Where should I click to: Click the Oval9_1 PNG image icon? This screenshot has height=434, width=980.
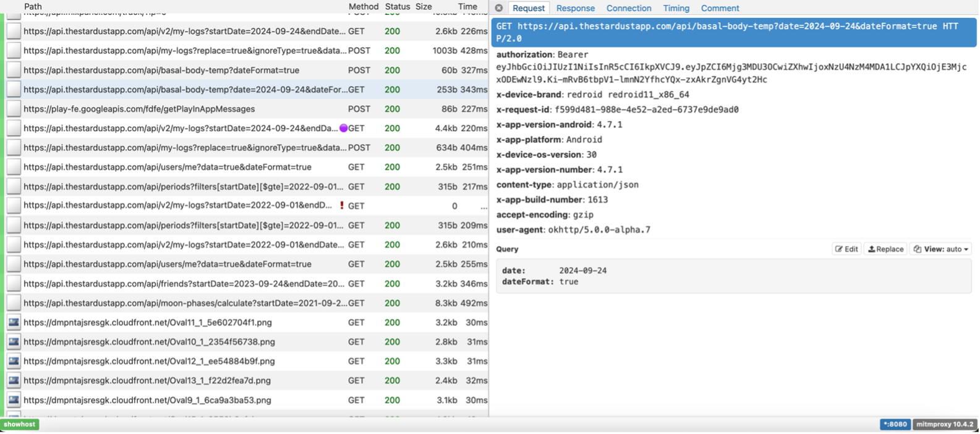coord(14,400)
